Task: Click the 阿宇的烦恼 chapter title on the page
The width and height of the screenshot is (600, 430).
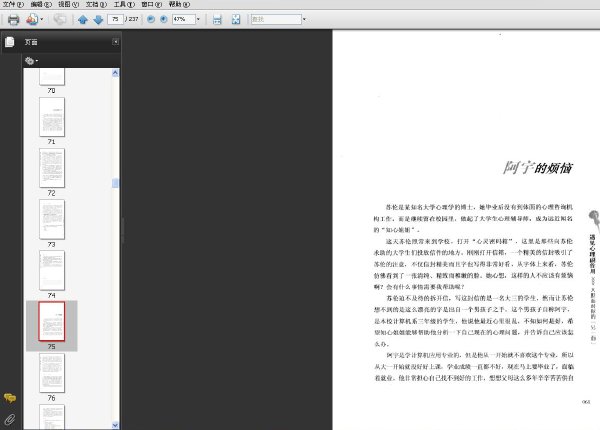Action: click(x=538, y=168)
